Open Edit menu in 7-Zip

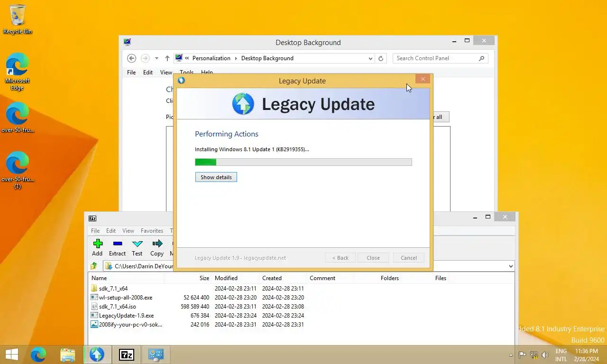[x=111, y=231]
